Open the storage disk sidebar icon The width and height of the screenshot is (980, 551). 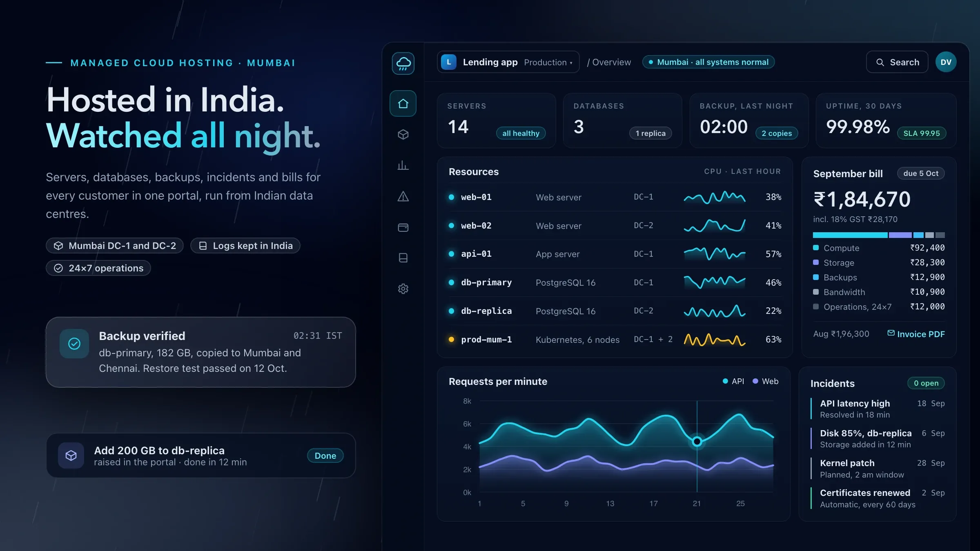point(403,258)
